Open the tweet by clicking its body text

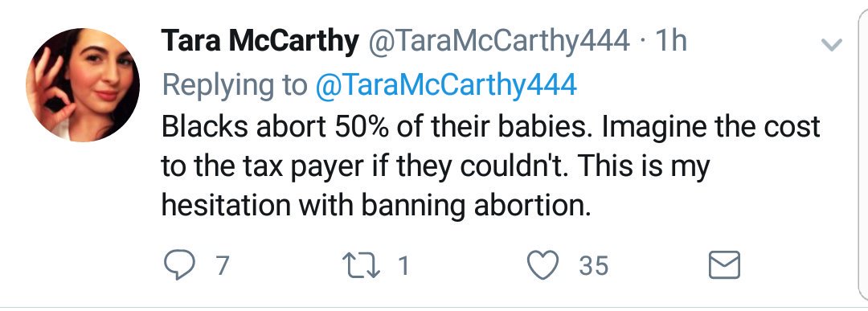[x=490, y=166]
